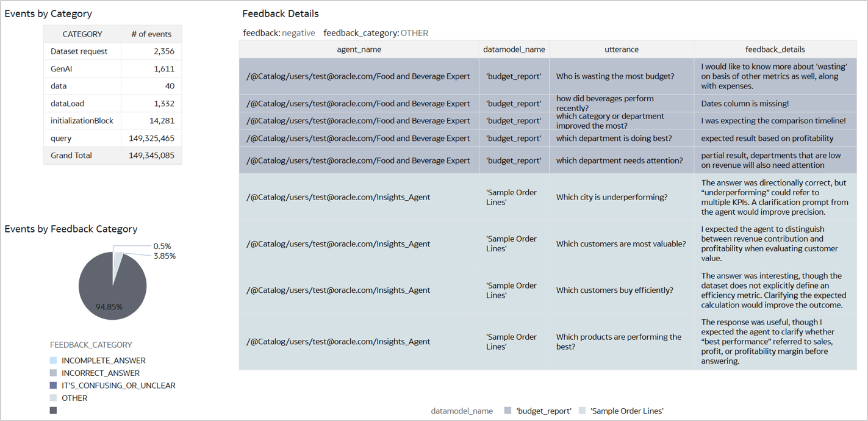
Task: Click the 'budget_report' datamodel legend swatch
Action: coord(508,411)
